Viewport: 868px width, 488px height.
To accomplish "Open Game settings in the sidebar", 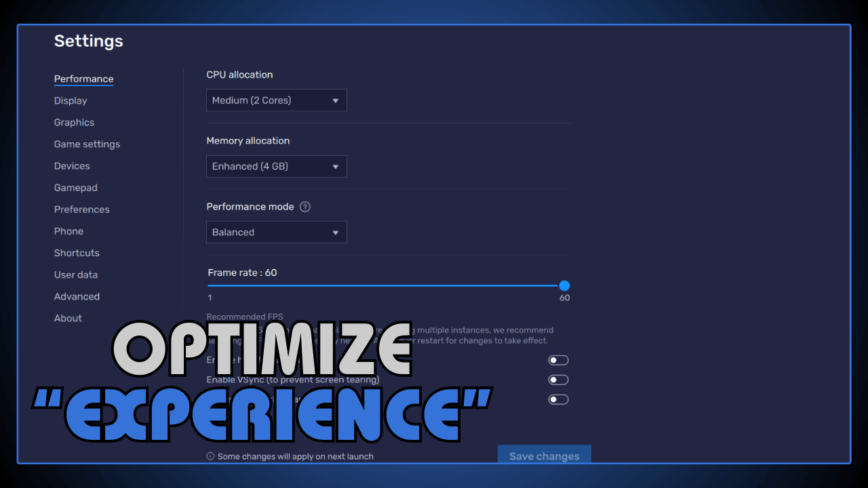I will pos(87,144).
